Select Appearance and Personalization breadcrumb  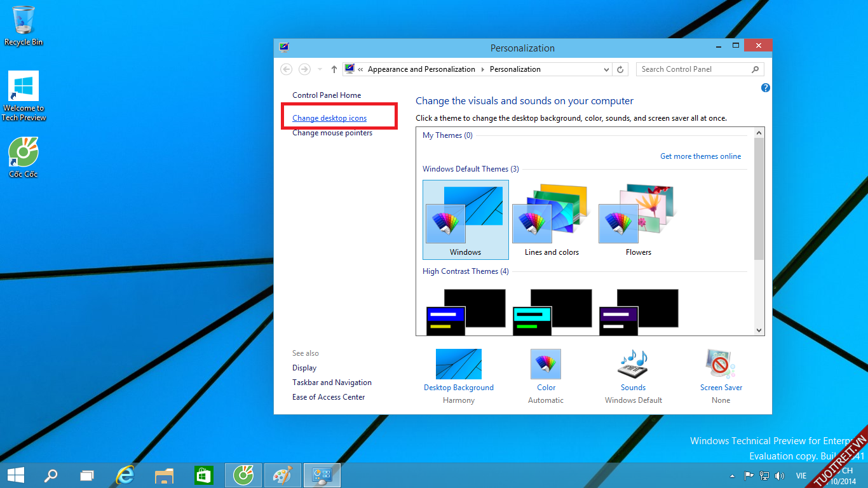click(x=421, y=69)
